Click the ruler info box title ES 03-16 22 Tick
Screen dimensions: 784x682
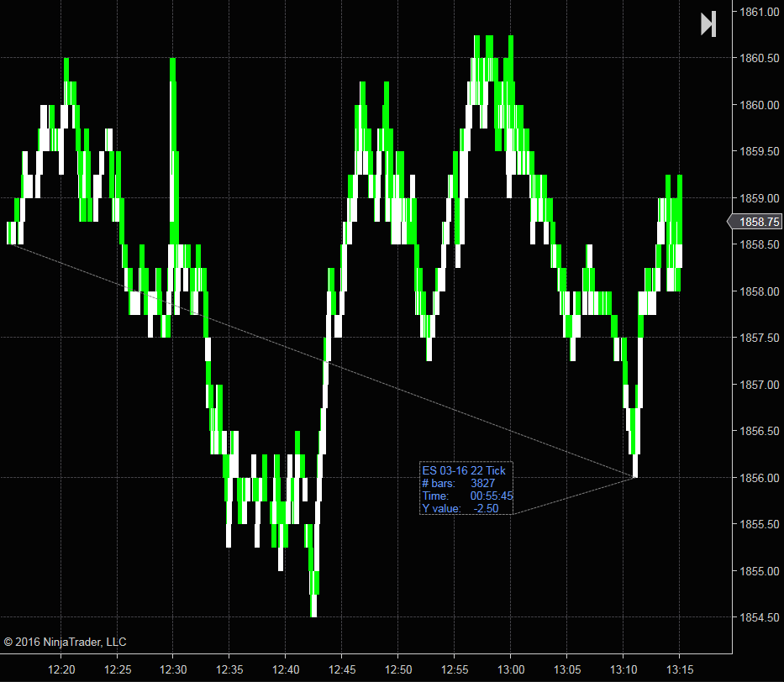[x=464, y=470]
